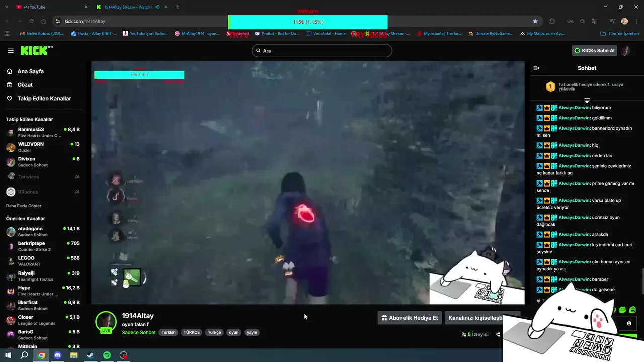Open LEGOO VALORANT channel
The height and width of the screenshot is (362, 644).
[x=42, y=261]
